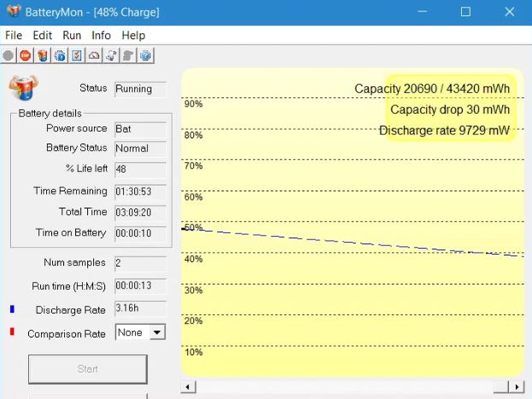Viewport: 532px width, 399px height.
Task: Click the Run time (H:M:S) label
Action: coord(68,286)
